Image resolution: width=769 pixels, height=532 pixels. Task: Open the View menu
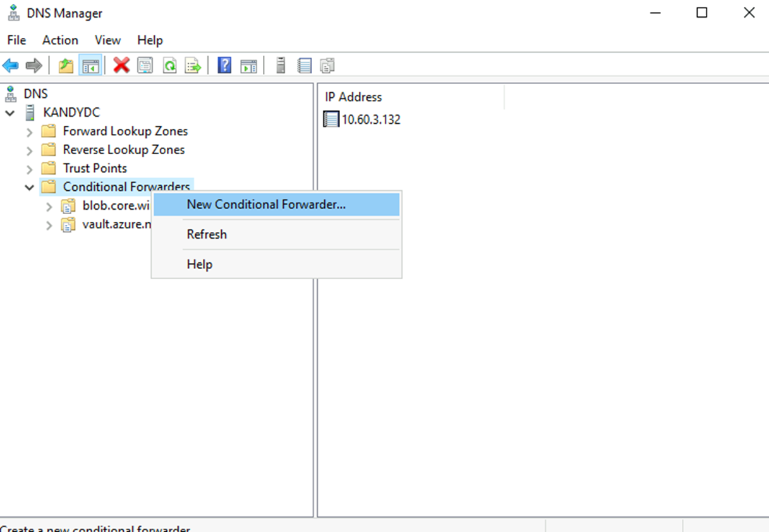pos(107,40)
